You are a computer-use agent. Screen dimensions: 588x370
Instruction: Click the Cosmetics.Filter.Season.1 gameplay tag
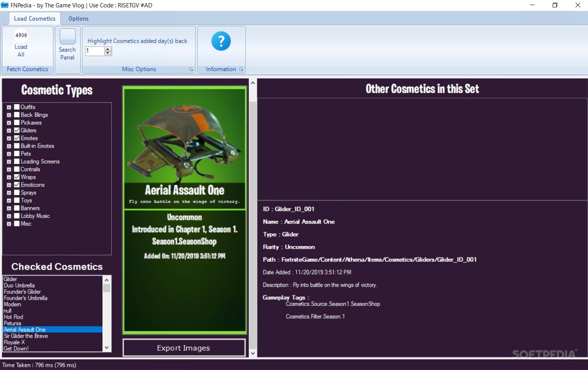(x=315, y=316)
